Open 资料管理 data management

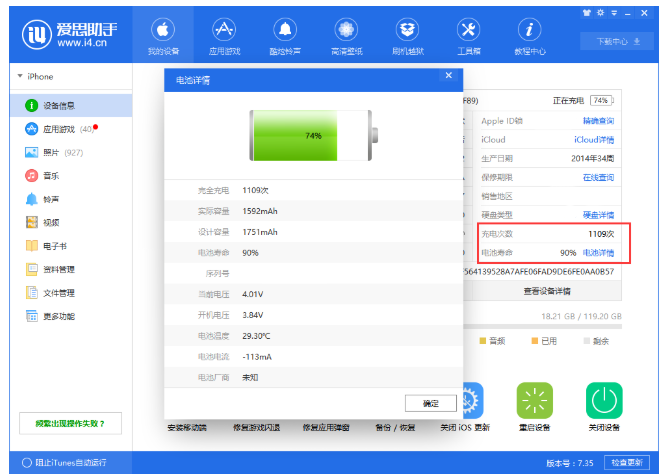71,269
